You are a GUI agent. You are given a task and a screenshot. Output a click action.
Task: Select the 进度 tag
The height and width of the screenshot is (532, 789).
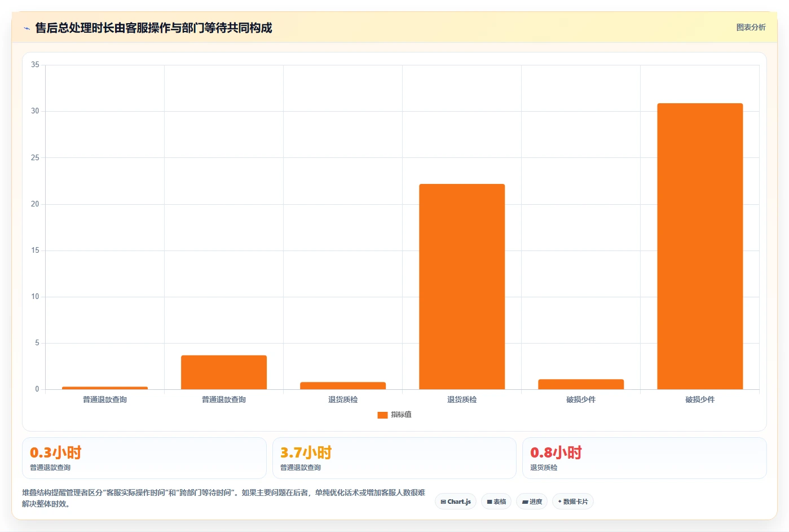(x=532, y=502)
